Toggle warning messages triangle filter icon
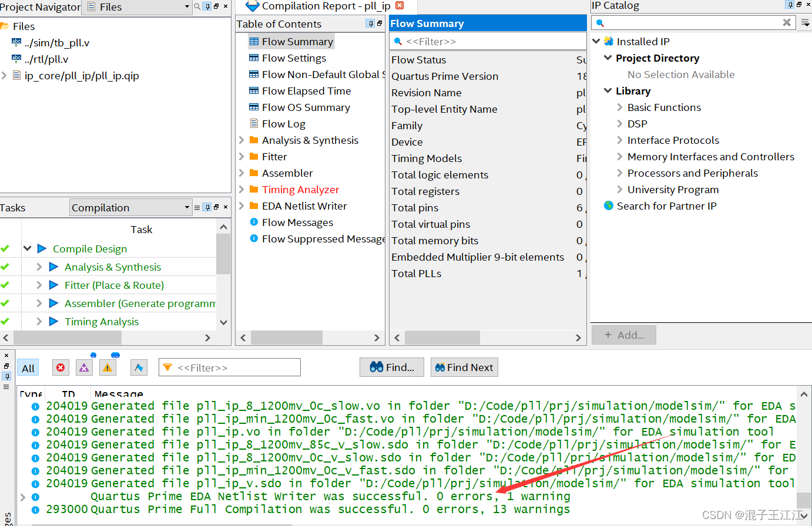Viewport: 812px width, 526px height. 108,367
